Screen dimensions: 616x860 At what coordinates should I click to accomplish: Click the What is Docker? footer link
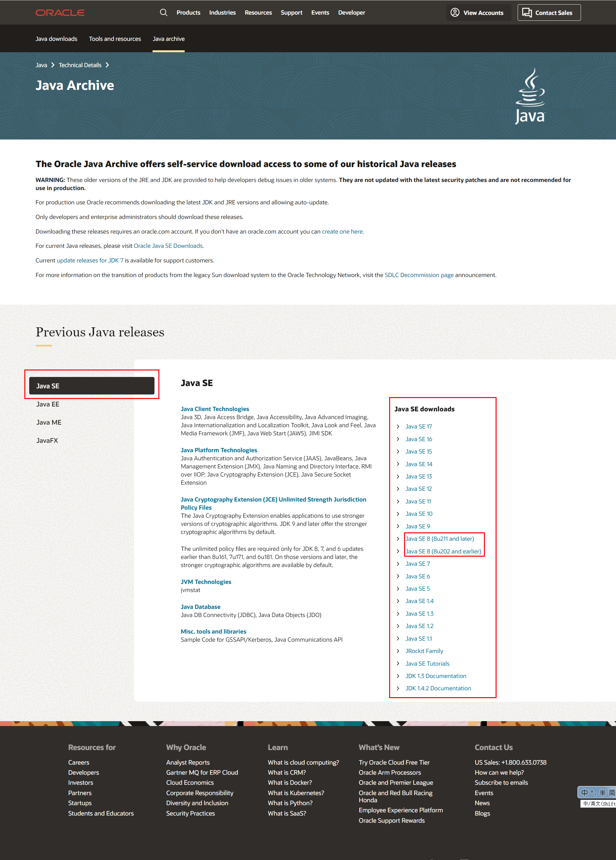(290, 782)
